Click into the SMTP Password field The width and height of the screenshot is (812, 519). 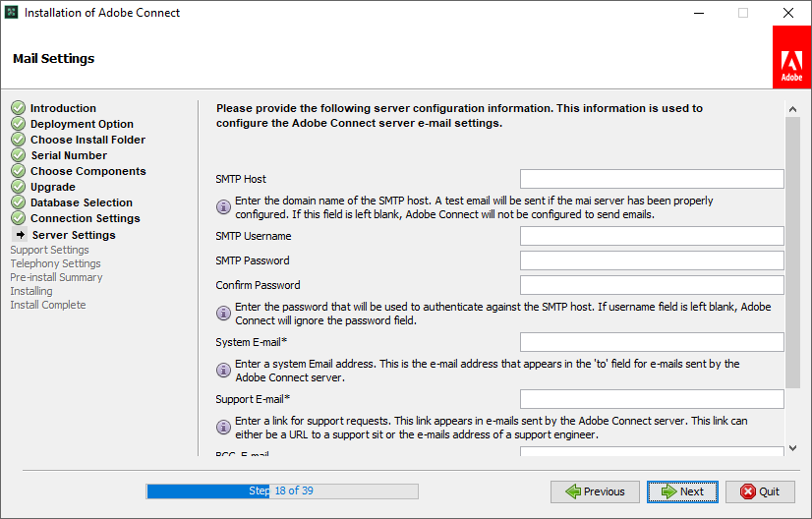coord(652,260)
